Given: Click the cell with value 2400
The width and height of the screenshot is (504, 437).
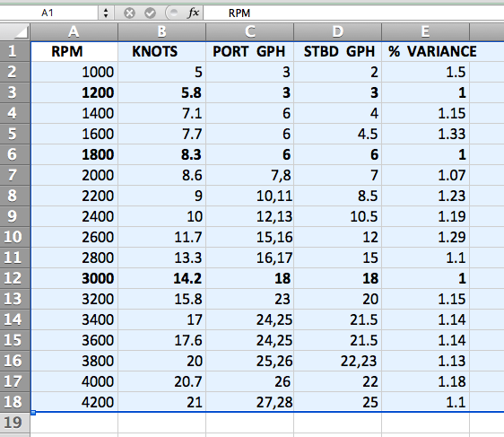Looking at the screenshot, I should [x=74, y=216].
